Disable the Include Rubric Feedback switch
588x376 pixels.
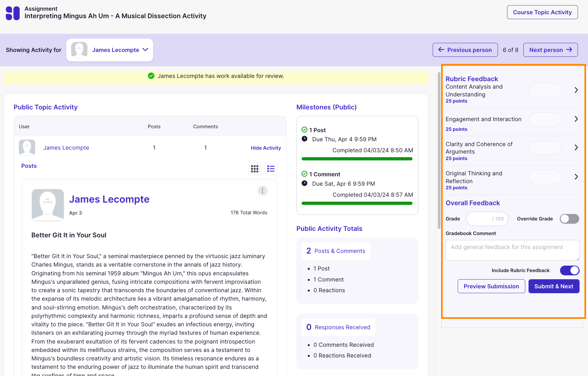coord(569,270)
